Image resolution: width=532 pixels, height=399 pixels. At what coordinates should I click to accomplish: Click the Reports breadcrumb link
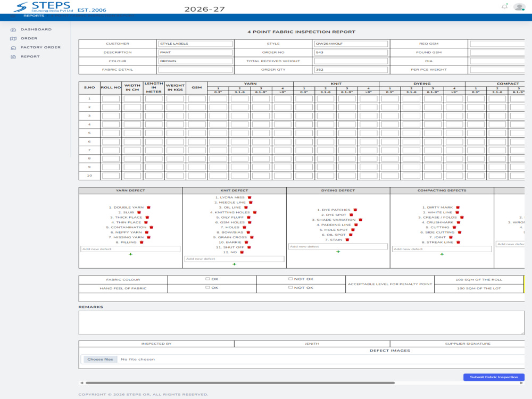(x=34, y=16)
